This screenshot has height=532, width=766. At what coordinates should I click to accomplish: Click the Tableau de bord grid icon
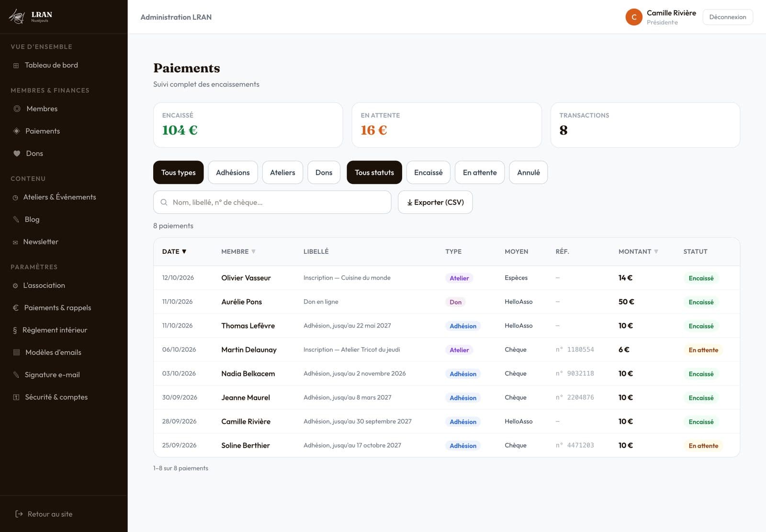16,66
